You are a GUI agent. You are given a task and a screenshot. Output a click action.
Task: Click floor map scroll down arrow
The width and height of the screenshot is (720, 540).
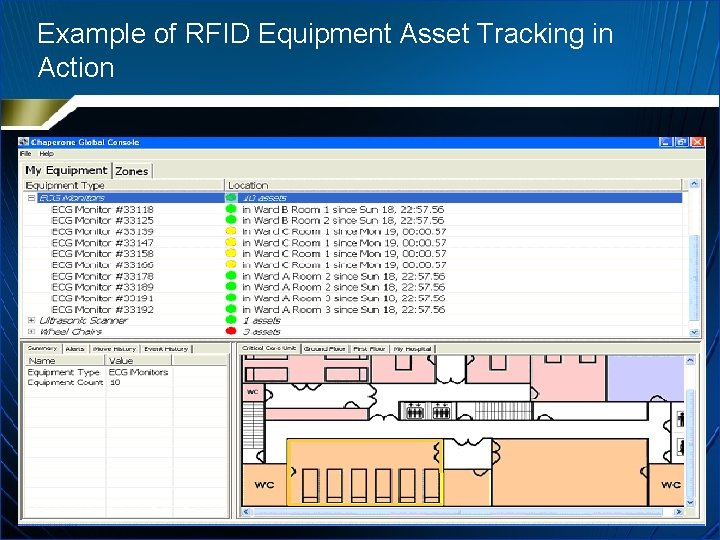pyautogui.click(x=690, y=502)
